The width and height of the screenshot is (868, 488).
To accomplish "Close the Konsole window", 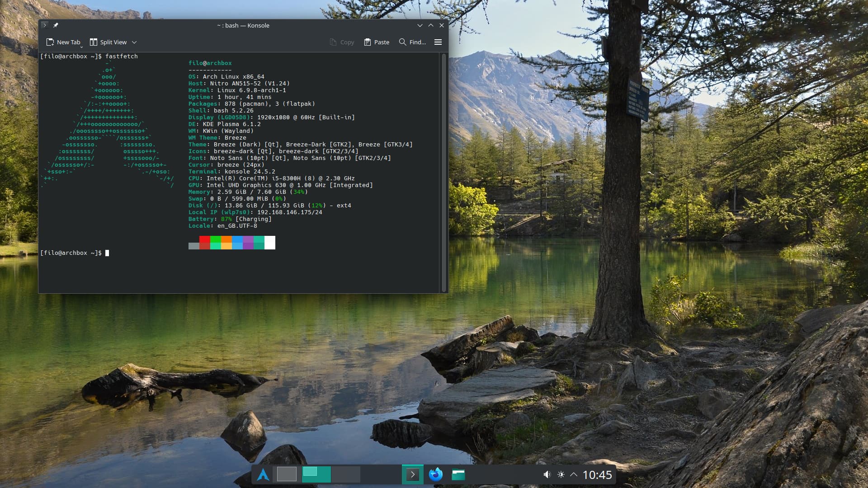I will click(442, 25).
